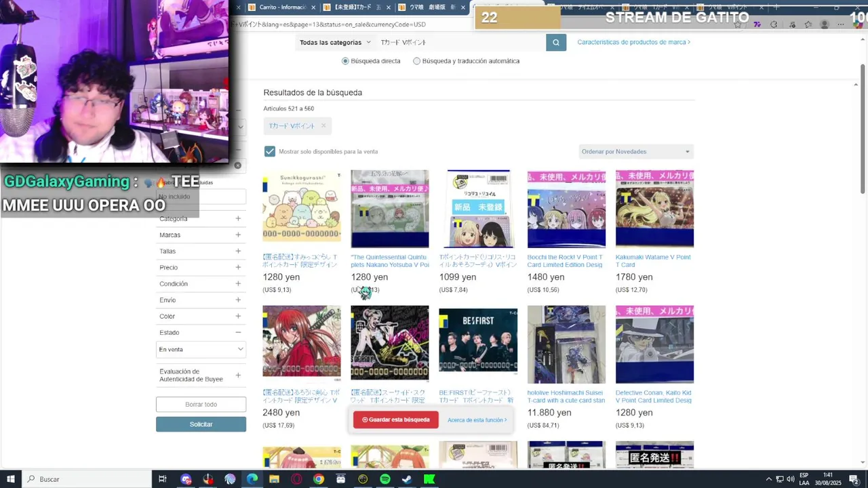Open Google Chrome from the taskbar
The image size is (868, 488).
coord(319,479)
